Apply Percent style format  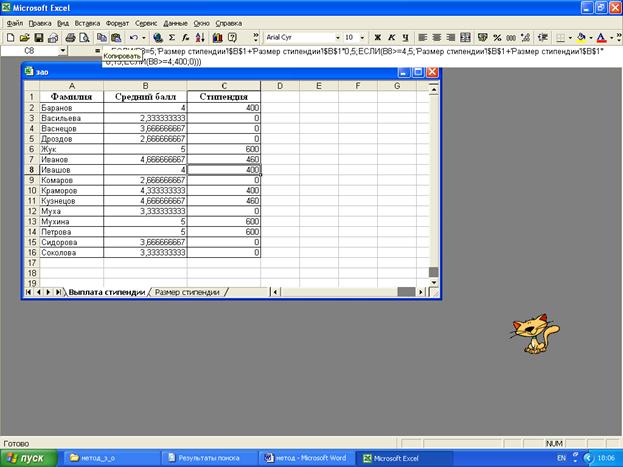coord(497,38)
